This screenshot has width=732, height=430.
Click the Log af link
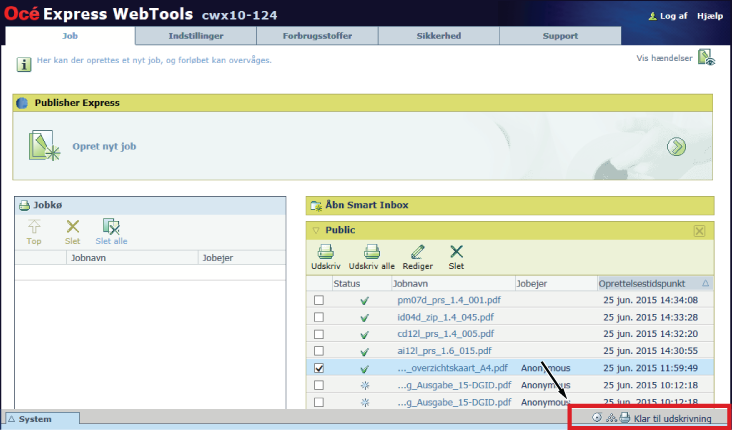coord(669,16)
